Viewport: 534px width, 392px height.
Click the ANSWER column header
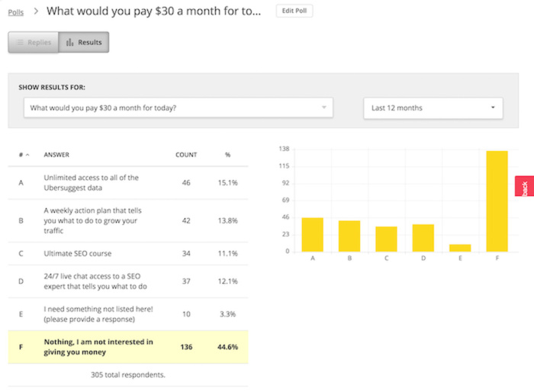(56, 155)
